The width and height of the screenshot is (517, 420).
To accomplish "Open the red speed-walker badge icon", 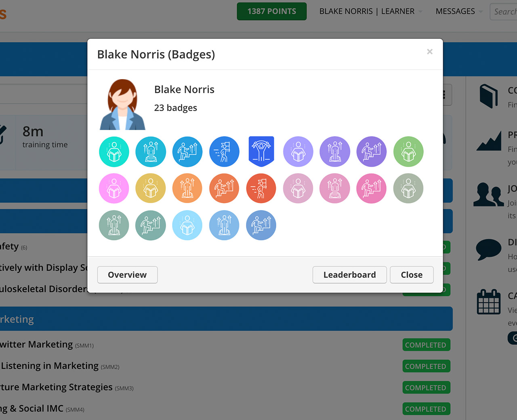I will 261,188.
